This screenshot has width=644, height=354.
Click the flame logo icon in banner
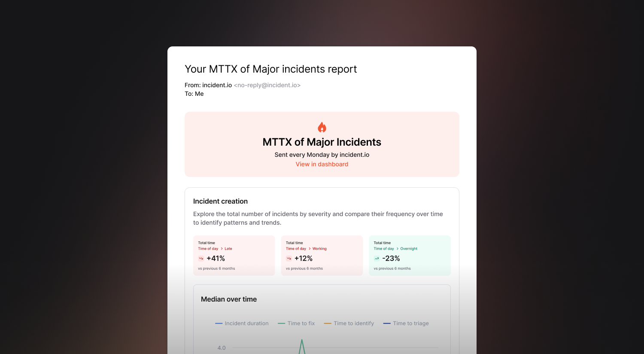[322, 127]
